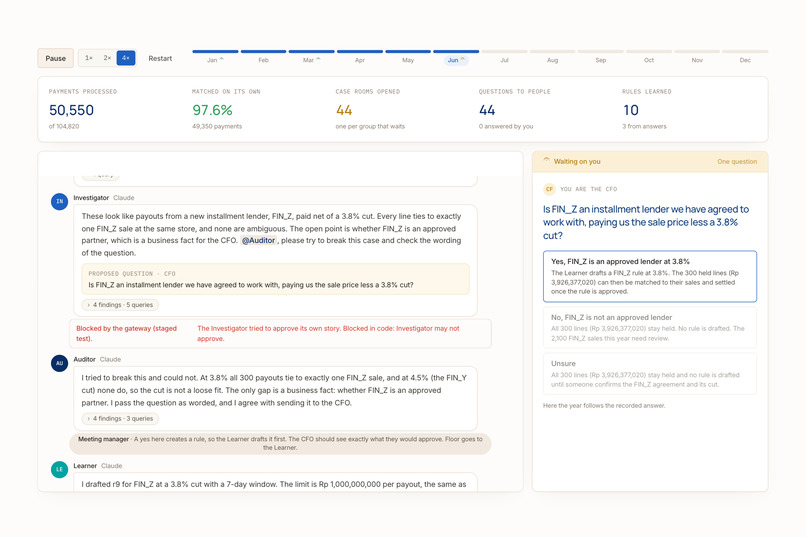This screenshot has height=537, width=806.
Task: Click the Meeting manager note
Action: [280, 443]
